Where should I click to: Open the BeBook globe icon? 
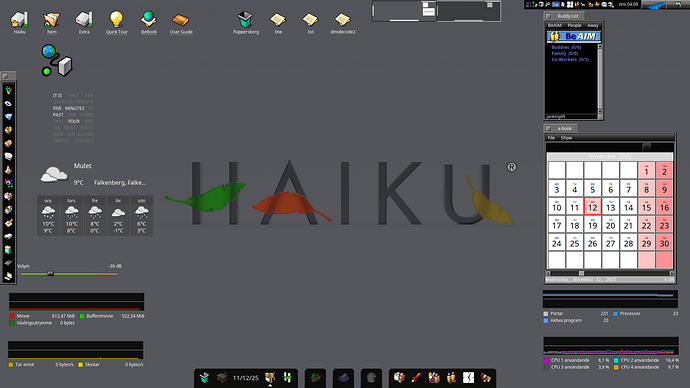click(149, 19)
